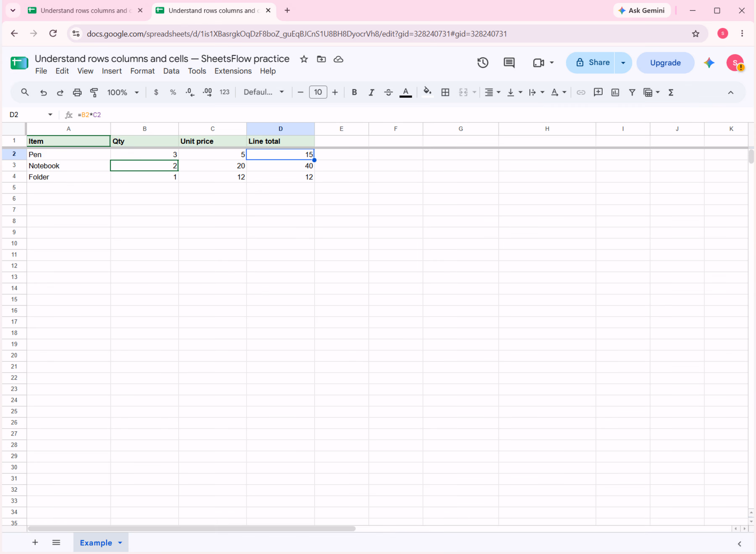Decrease decimal places icon
The height and width of the screenshot is (554, 756).
pyautogui.click(x=190, y=92)
